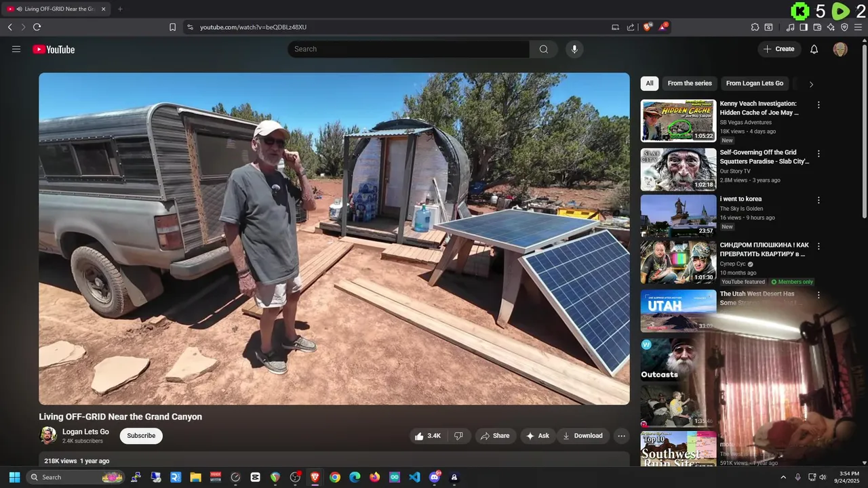This screenshot has height=488, width=868.
Task: Open options for СИНДРОМ ПЛЮШКИНА video
Action: pos(818,247)
